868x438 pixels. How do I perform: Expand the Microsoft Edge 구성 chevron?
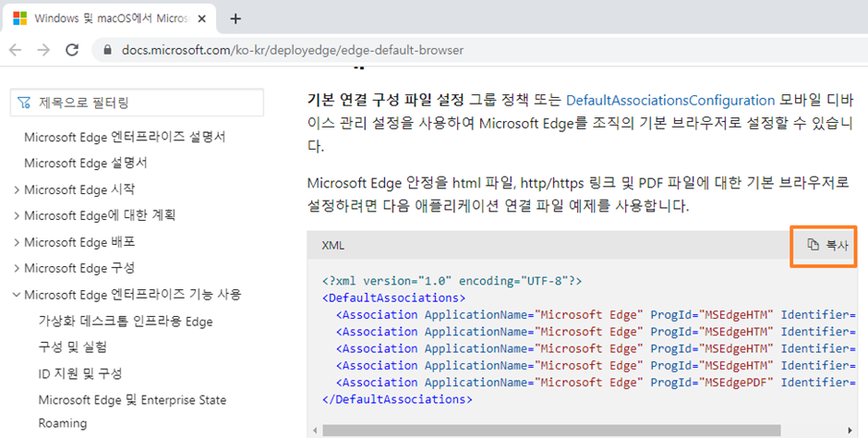16,269
